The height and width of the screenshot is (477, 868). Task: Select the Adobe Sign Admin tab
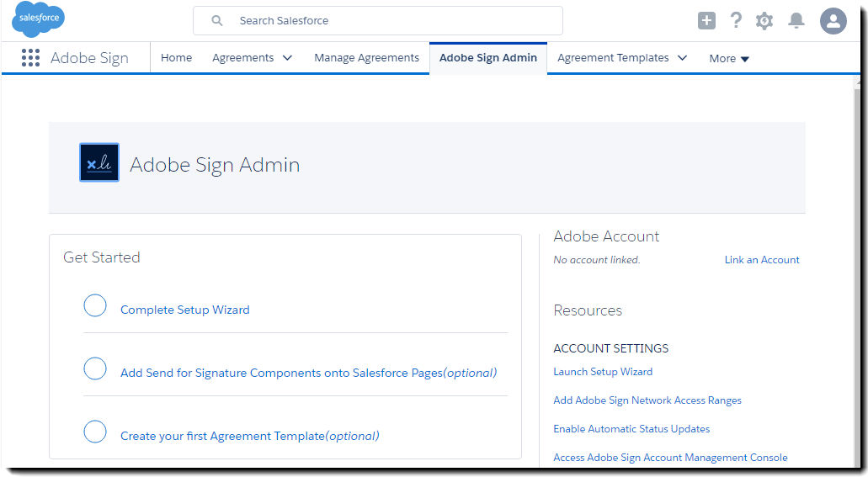tap(487, 57)
